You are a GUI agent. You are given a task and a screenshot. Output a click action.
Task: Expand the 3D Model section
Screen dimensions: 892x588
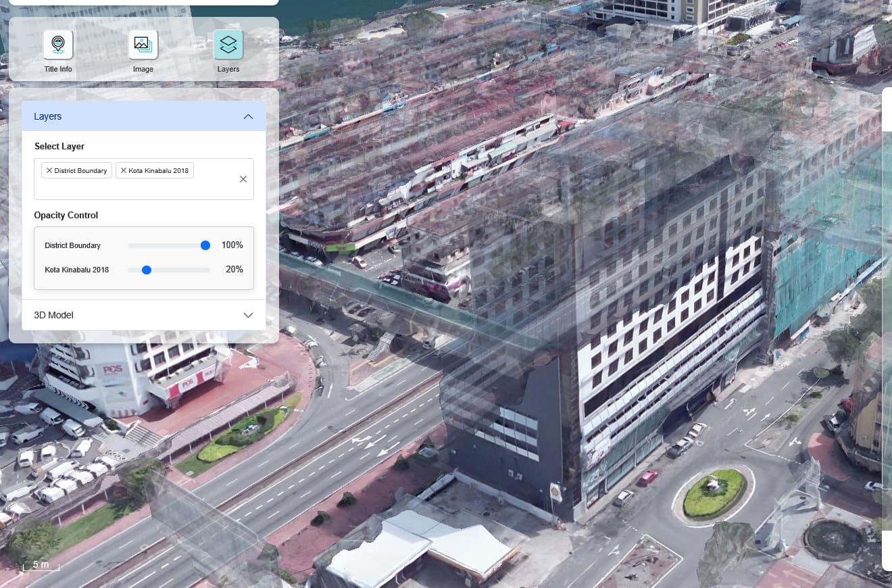(144, 315)
